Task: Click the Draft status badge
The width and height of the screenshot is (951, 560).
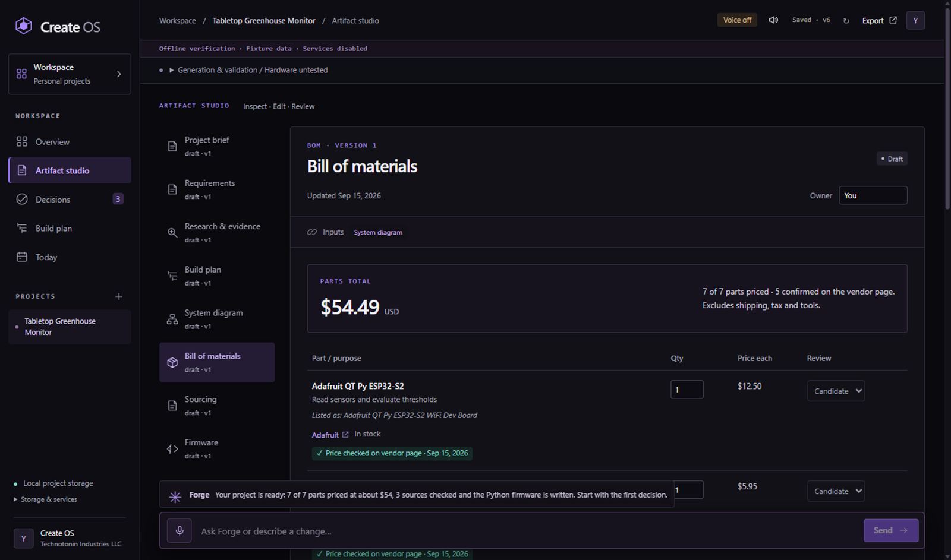Action: click(x=892, y=159)
